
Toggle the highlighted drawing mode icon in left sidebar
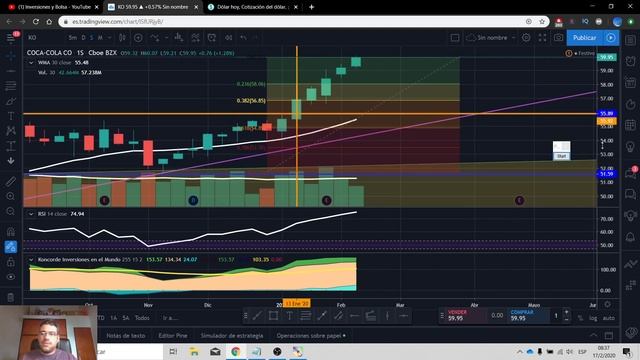(x=11, y=247)
